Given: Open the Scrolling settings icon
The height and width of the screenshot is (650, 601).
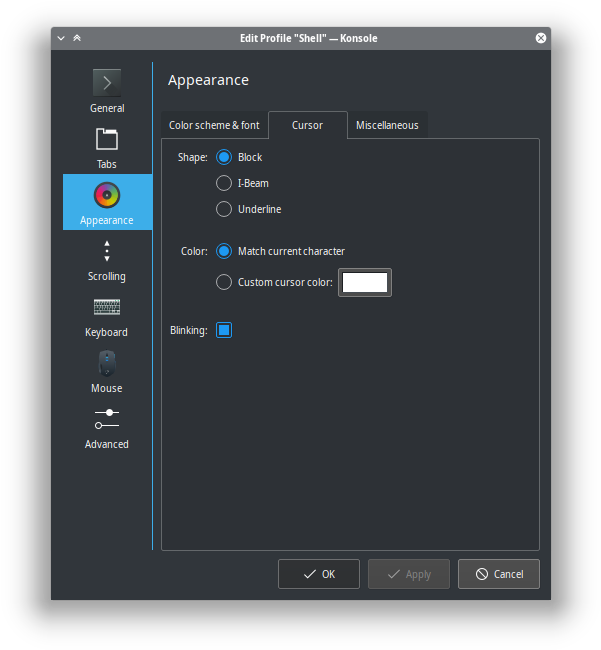Looking at the screenshot, I should click(x=107, y=251).
